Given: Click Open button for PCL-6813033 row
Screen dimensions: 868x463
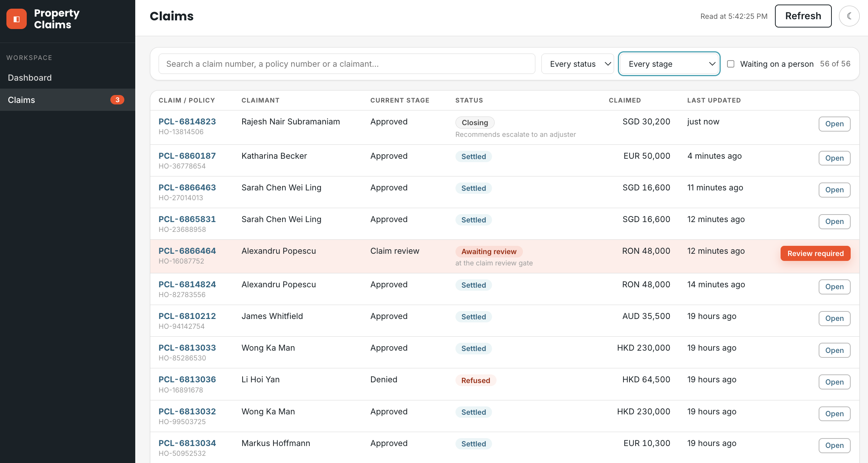Looking at the screenshot, I should coord(834,350).
